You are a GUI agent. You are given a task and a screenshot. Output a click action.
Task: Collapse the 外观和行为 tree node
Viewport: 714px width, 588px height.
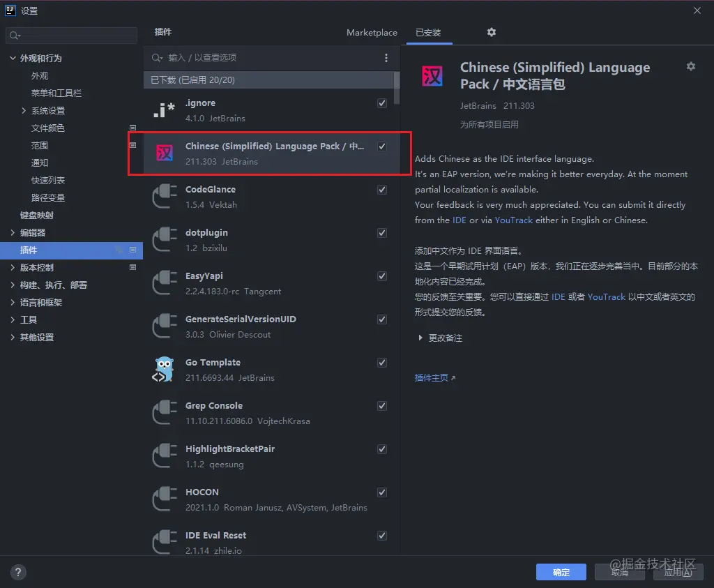click(x=13, y=58)
